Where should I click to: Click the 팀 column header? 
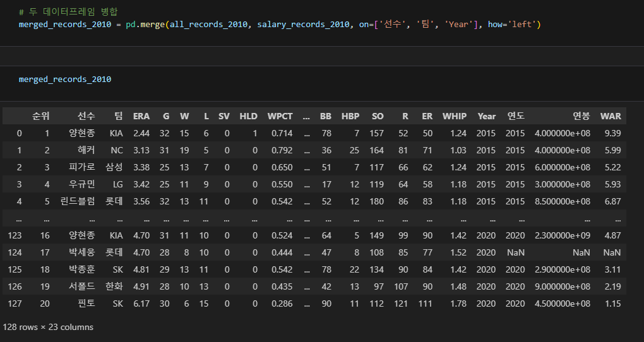click(x=119, y=116)
